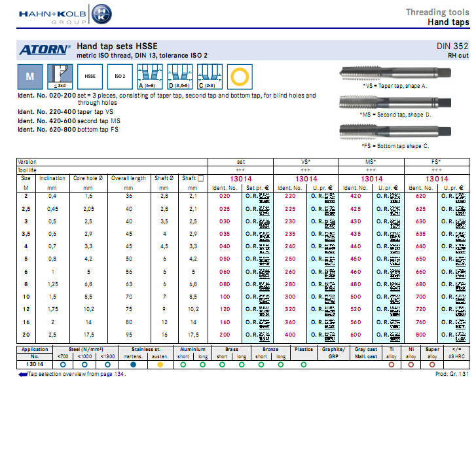The height and width of the screenshot is (463, 476).
Task: Click the 13014 number above the FS* column
Action: click(x=437, y=179)
